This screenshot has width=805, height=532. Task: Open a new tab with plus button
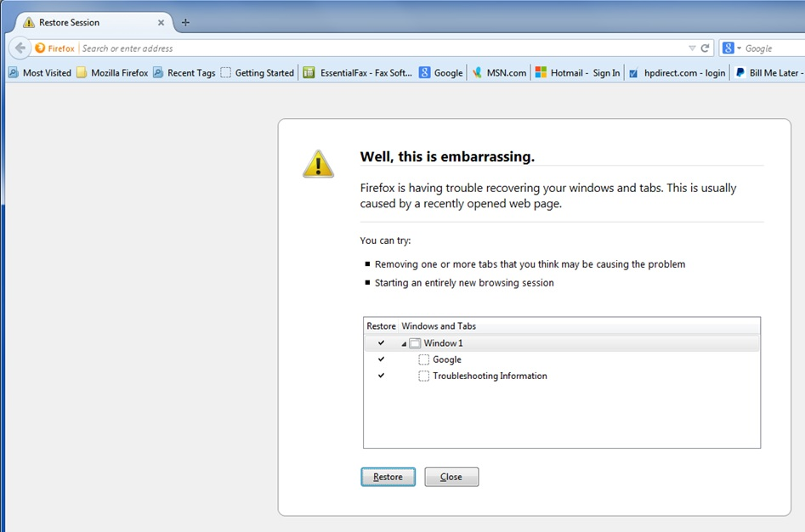[185, 23]
